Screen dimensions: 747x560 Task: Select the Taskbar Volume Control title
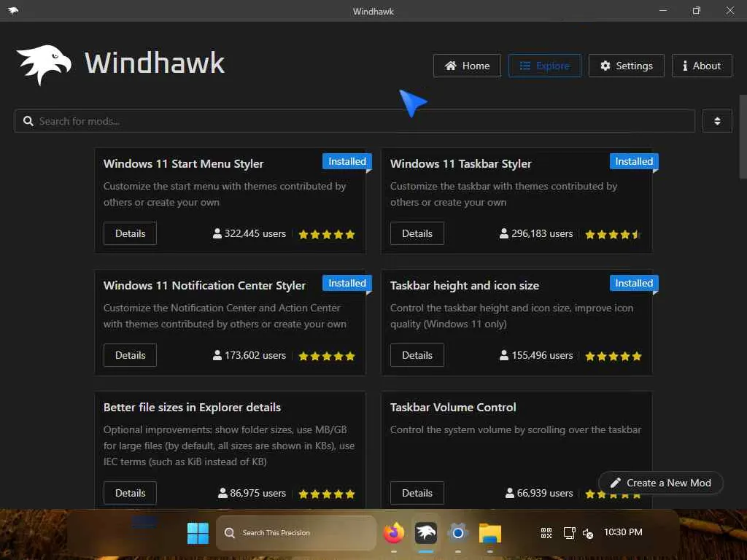[453, 408]
